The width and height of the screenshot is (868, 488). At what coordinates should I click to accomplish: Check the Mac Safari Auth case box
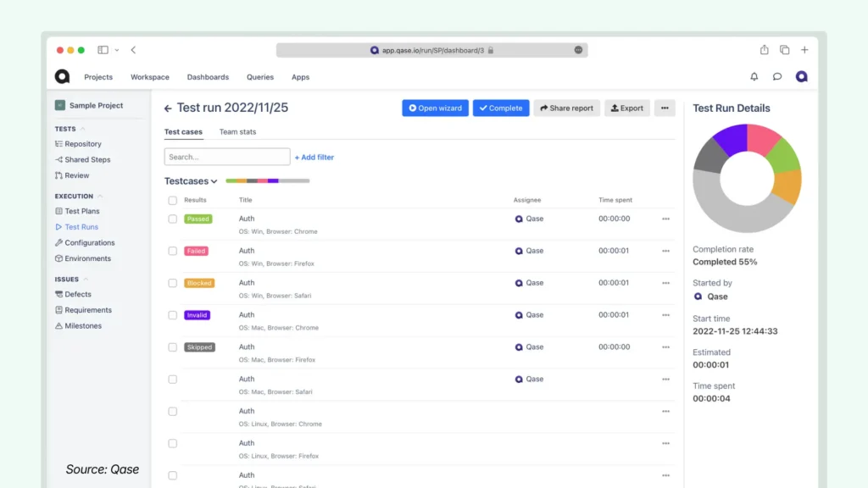[x=173, y=380]
